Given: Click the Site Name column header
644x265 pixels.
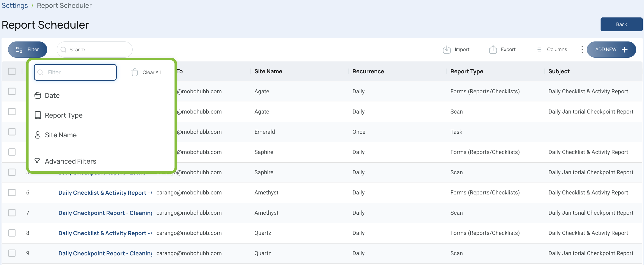Looking at the screenshot, I should (268, 71).
